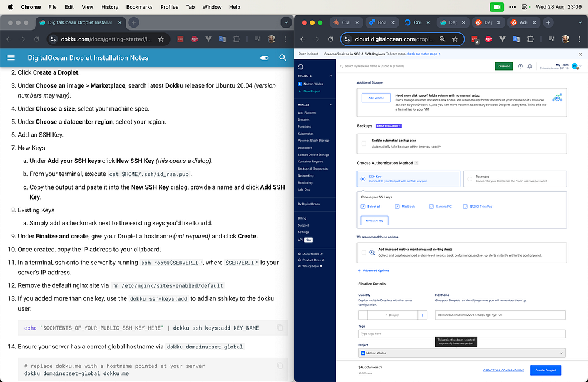Open History menu in macOS menu bar
Image resolution: width=588 pixels, height=382 pixels.
click(x=109, y=6)
